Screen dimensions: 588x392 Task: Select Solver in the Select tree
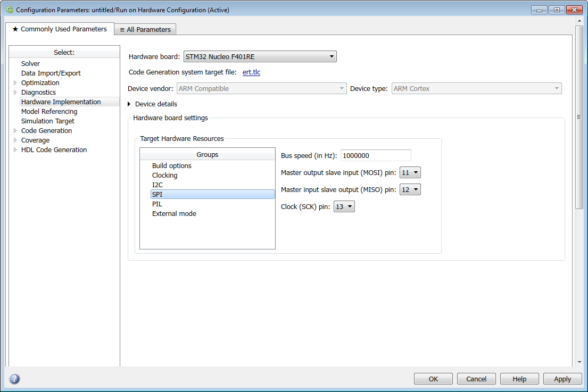(30, 64)
